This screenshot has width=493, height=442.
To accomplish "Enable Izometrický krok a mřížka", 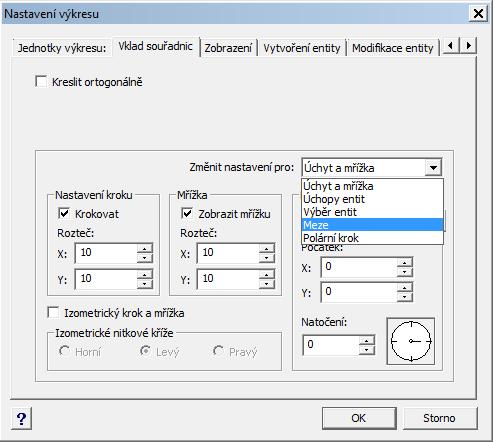I will point(53,313).
